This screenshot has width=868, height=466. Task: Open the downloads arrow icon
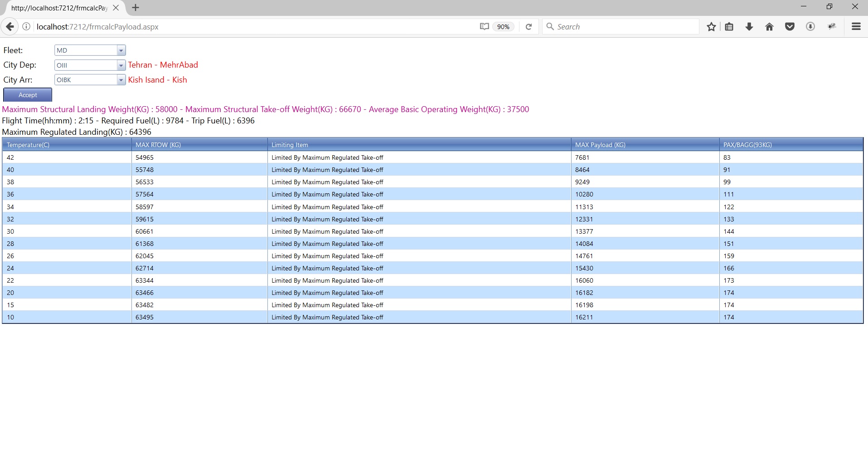[749, 27]
